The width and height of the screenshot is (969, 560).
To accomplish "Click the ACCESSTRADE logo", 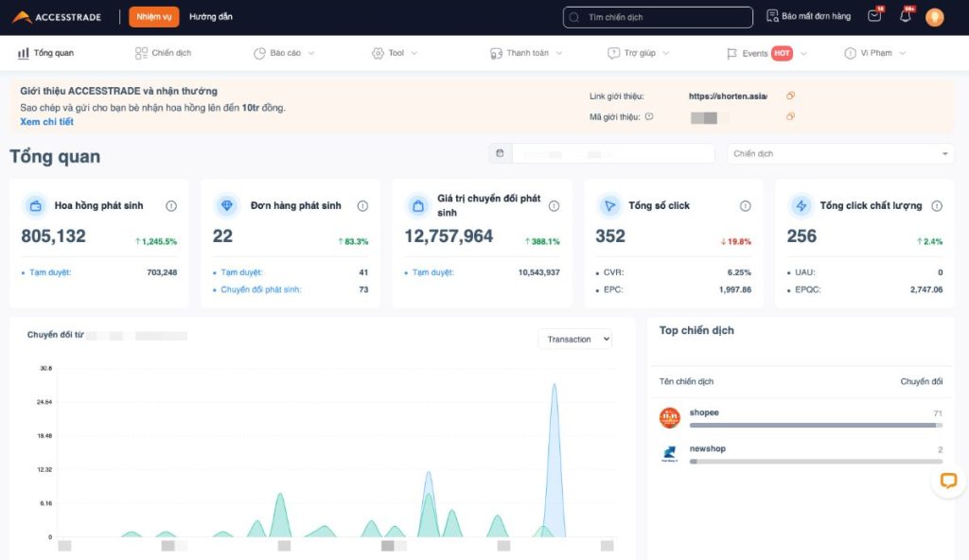I will click(56, 17).
